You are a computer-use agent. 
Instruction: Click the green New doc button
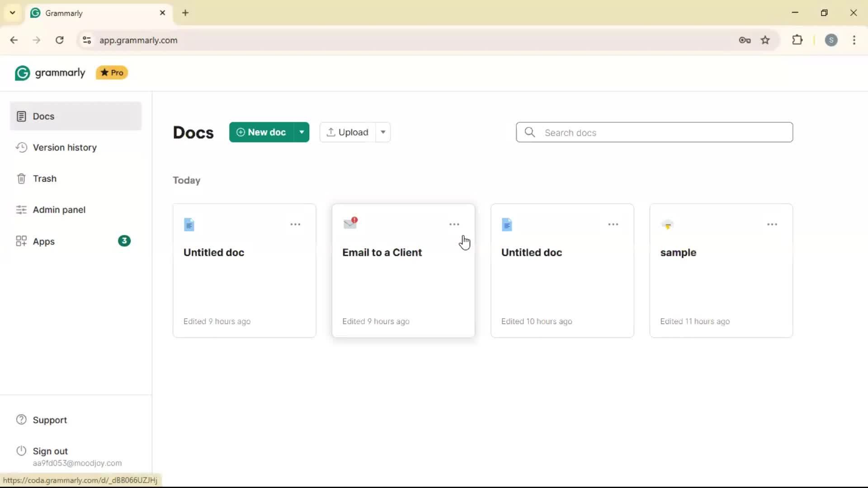pos(261,132)
